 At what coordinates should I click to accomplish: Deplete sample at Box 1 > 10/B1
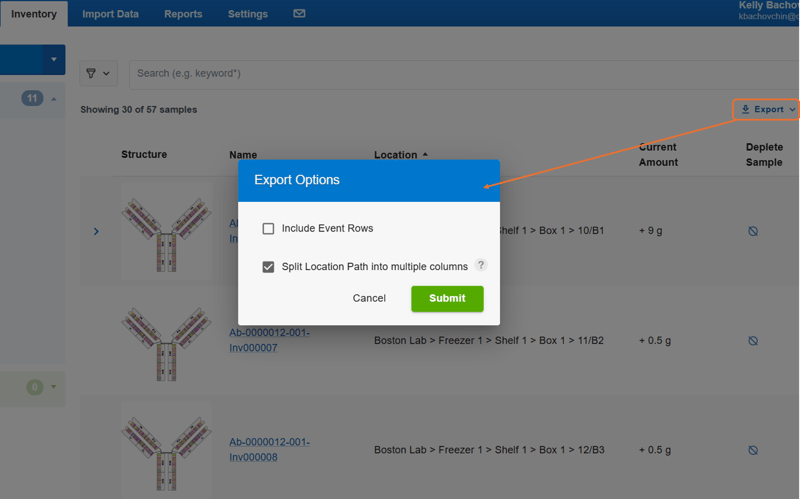[753, 231]
